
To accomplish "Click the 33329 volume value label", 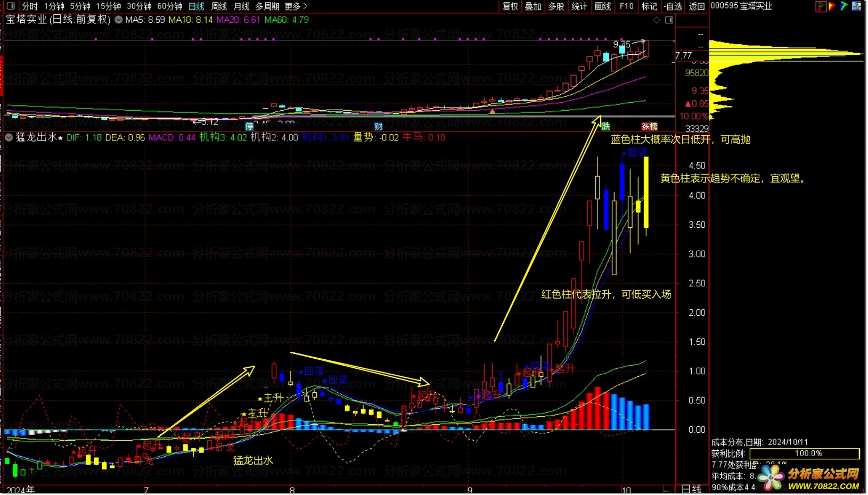I will coord(697,129).
